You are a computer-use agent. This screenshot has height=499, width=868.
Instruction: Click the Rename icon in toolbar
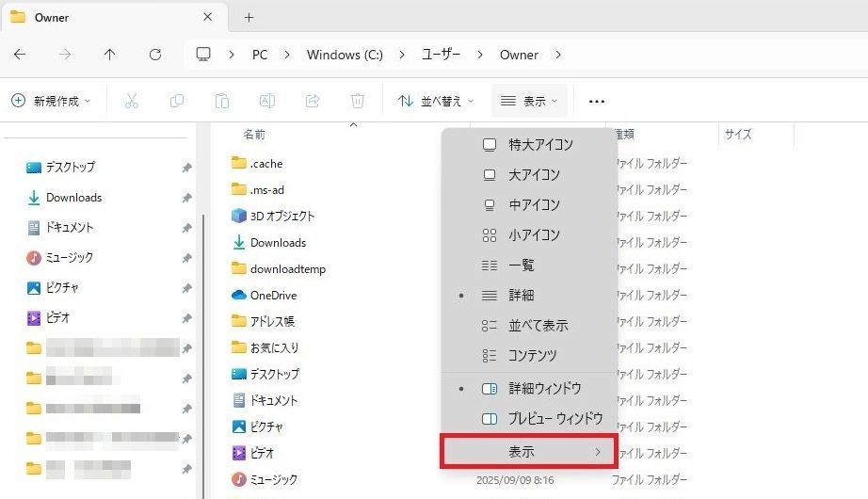pos(267,101)
